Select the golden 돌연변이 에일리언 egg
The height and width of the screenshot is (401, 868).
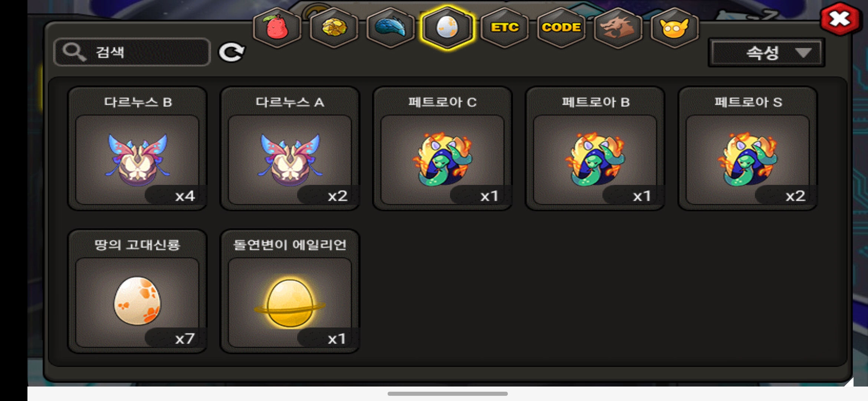click(290, 291)
